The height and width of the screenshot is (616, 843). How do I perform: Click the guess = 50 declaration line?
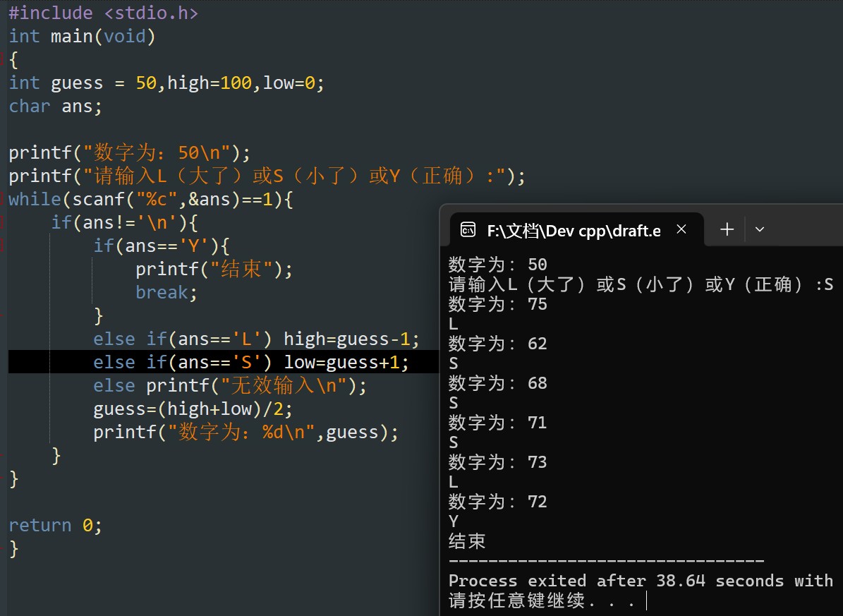pos(166,83)
